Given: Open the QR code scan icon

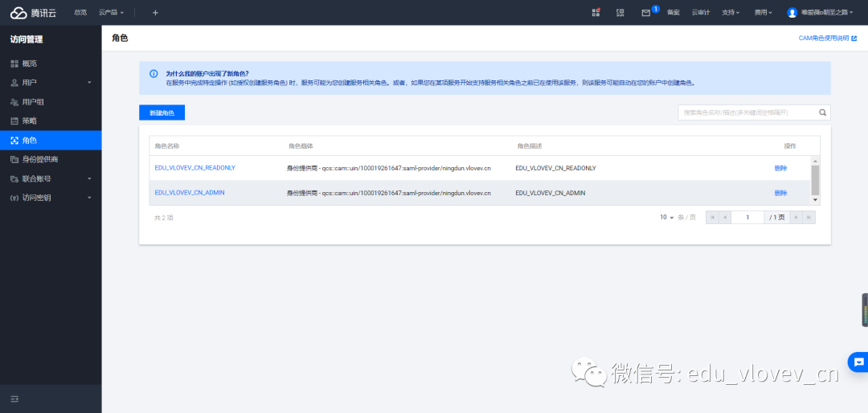Looking at the screenshot, I should [x=620, y=13].
